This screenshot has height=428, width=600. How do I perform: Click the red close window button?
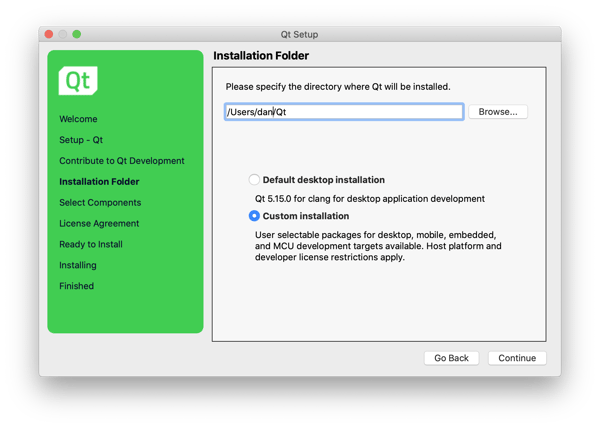(47, 33)
